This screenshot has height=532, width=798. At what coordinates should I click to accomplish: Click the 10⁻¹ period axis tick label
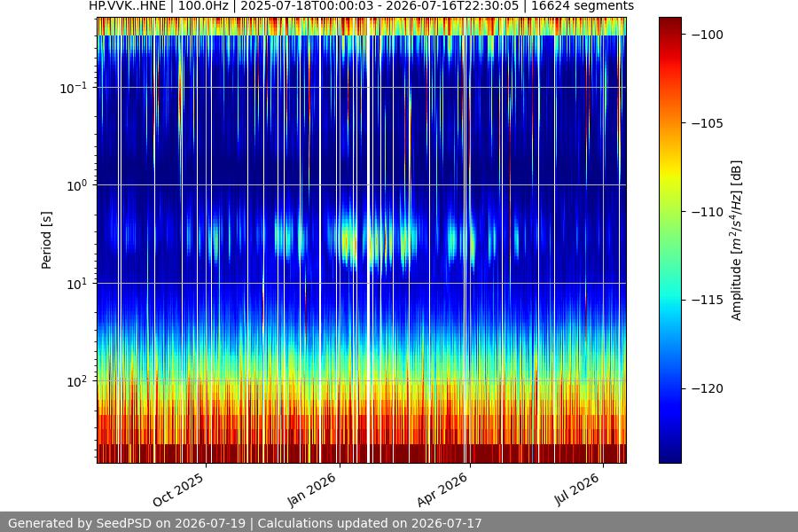(x=74, y=88)
